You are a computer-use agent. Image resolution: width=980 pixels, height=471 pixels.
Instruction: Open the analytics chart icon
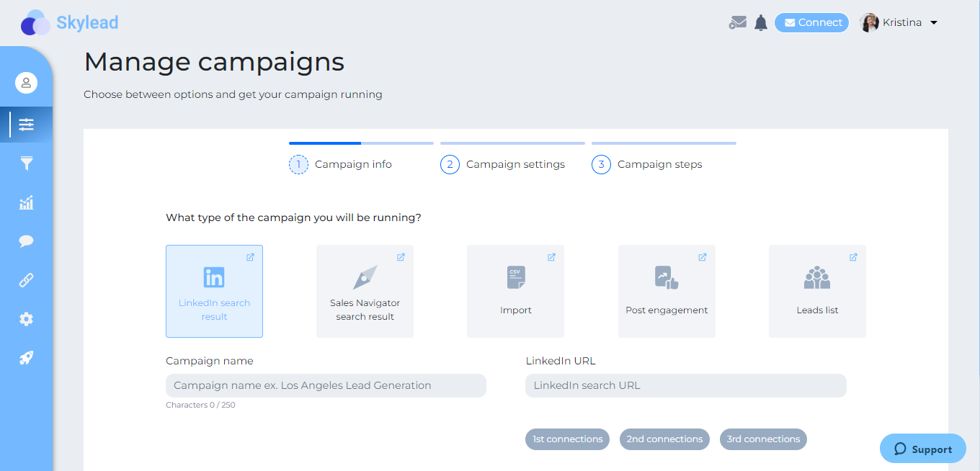[27, 202]
